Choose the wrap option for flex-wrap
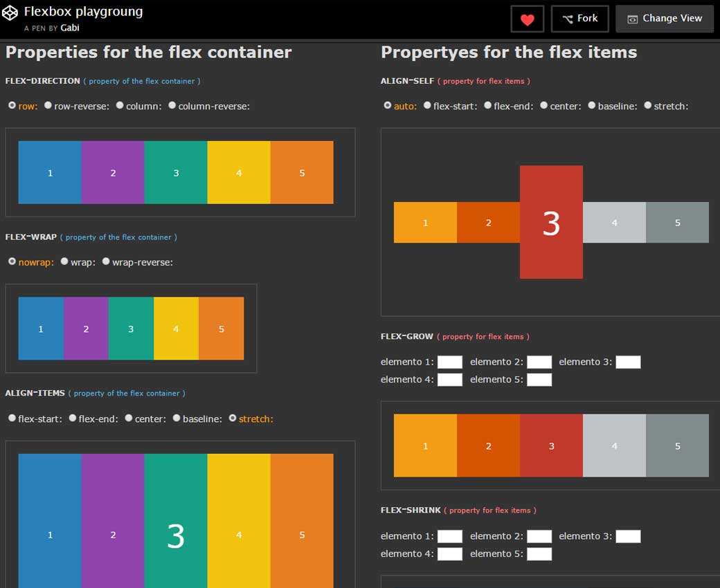Screen dimensions: 720x588 click(x=64, y=262)
